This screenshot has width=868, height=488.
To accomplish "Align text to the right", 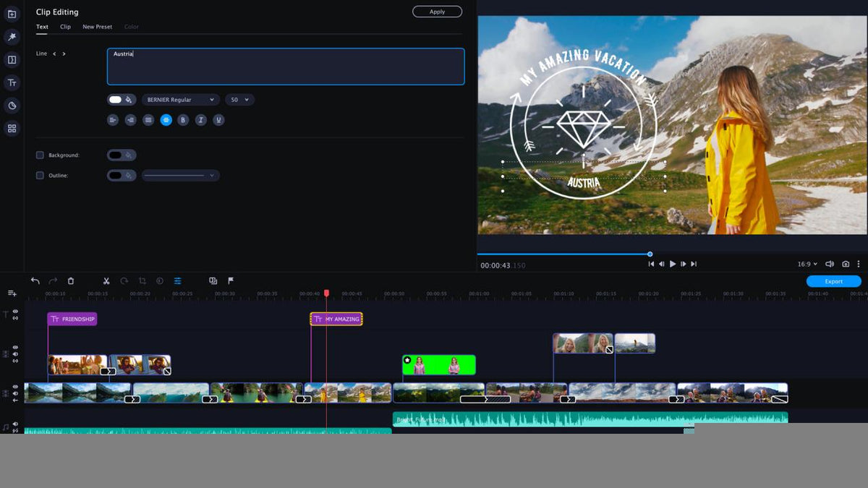I will click(x=130, y=120).
